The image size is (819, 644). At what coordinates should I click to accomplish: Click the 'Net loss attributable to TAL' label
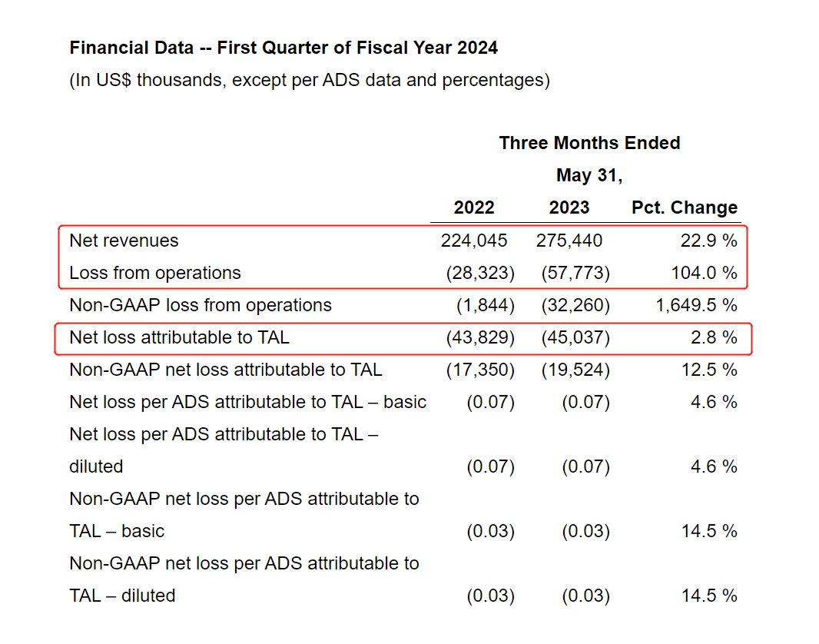click(x=179, y=337)
